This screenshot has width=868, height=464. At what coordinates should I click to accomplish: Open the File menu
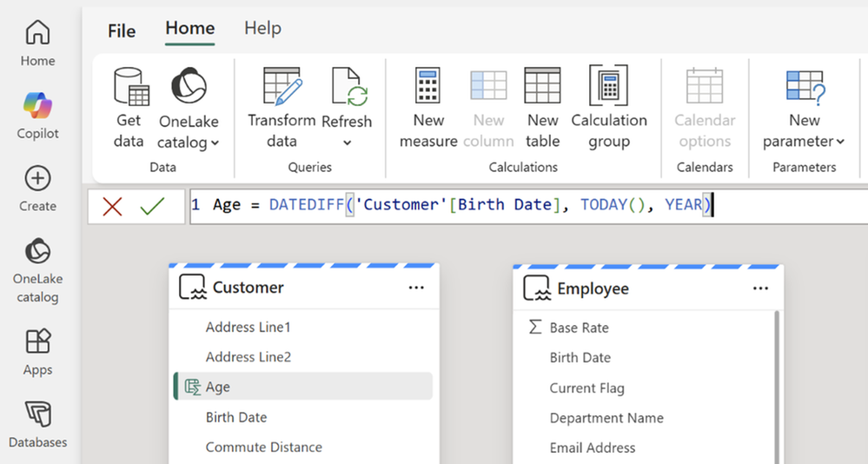pos(122,30)
